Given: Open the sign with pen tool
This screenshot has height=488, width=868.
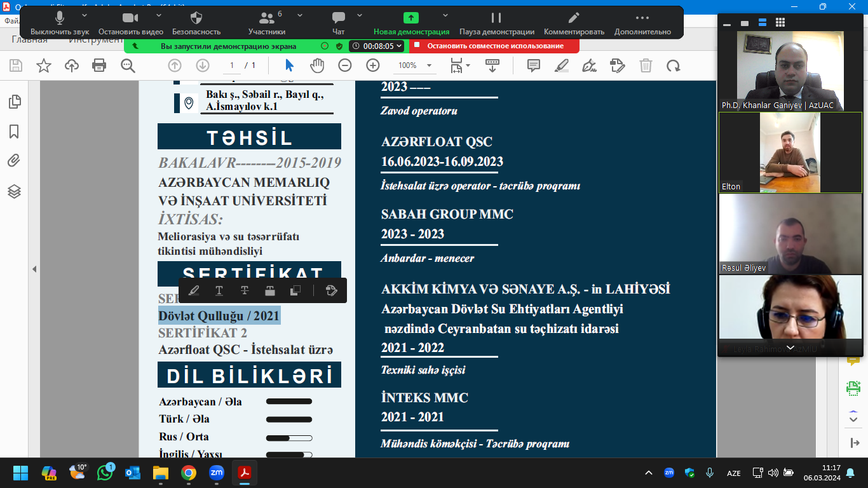Looking at the screenshot, I should (589, 65).
